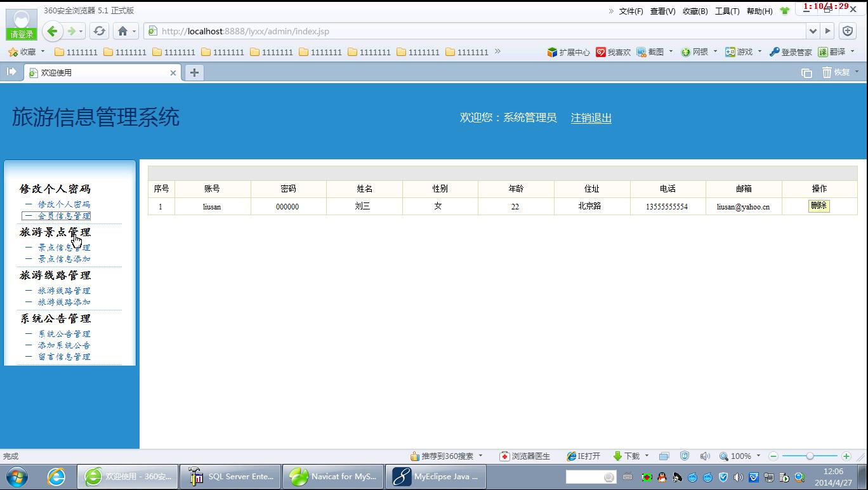This screenshot has width=868, height=490.
Task: Open 留言信息管理 sidebar link
Action: [64, 357]
